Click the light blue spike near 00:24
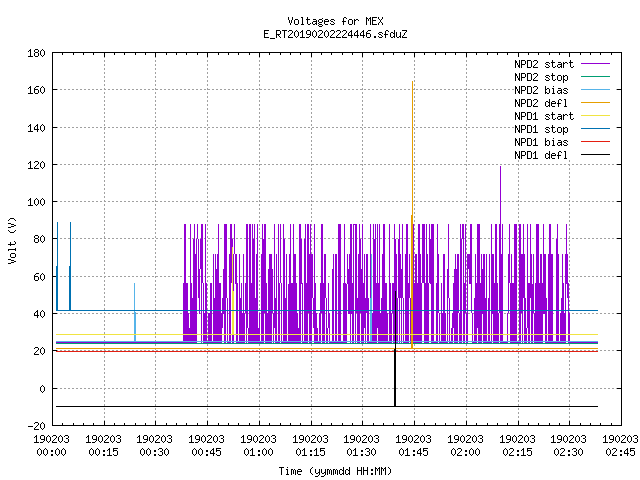Image resolution: width=640 pixels, height=480 pixels. (x=135, y=312)
